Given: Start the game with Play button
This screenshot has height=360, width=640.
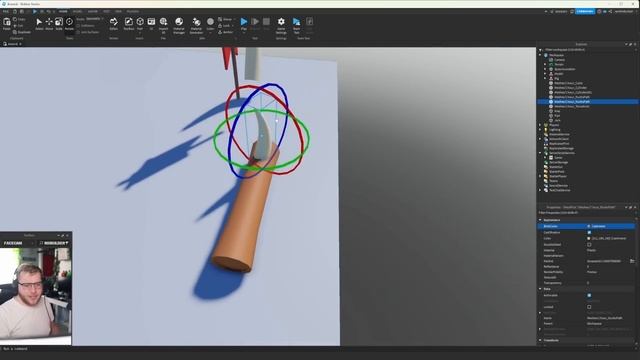Looking at the screenshot, I should pyautogui.click(x=244, y=22).
